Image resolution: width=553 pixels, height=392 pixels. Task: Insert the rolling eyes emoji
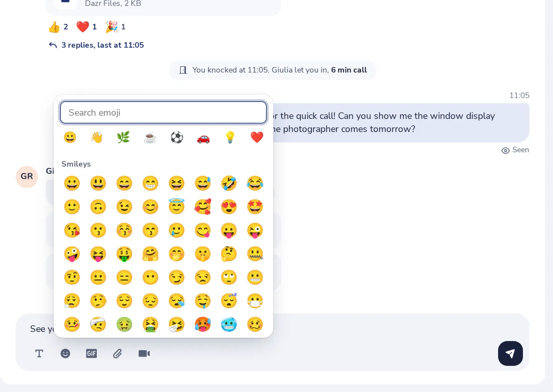pos(229,277)
